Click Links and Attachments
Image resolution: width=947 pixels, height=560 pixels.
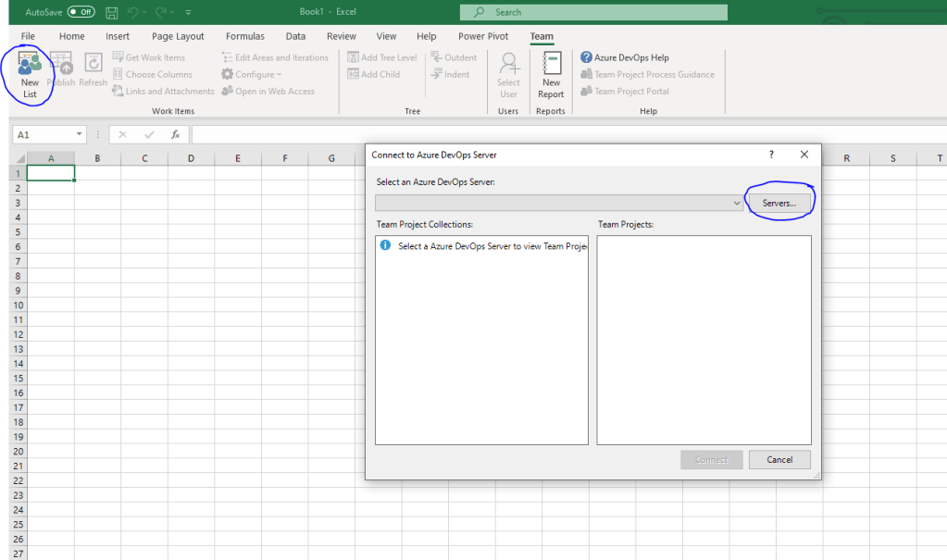(x=163, y=91)
